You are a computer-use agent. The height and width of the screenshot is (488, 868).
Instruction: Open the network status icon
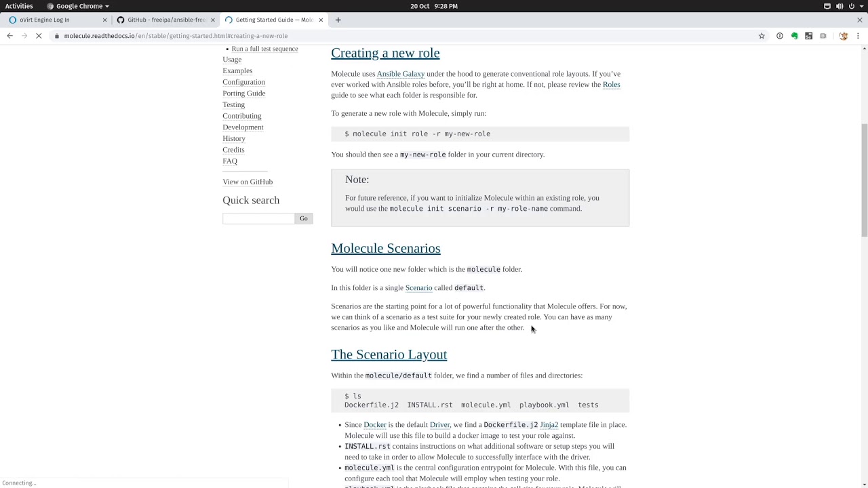(x=827, y=6)
